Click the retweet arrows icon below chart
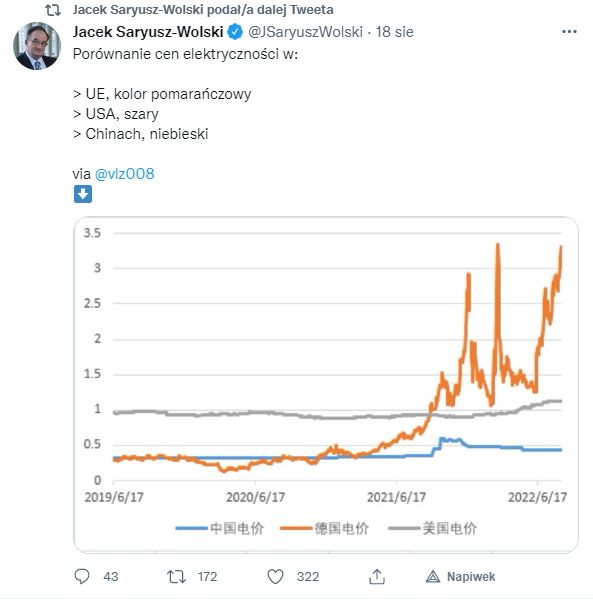 pyautogui.click(x=176, y=576)
